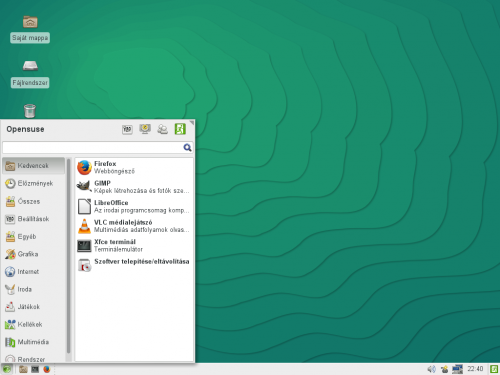Click the magnifier icon in the search box
This screenshot has height=375, width=500.
pos(187,148)
